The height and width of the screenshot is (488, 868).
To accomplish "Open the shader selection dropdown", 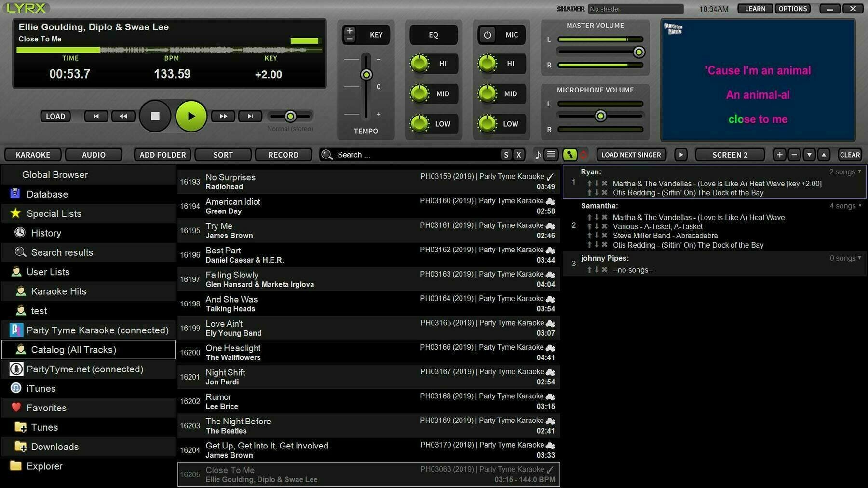I will pos(635,9).
